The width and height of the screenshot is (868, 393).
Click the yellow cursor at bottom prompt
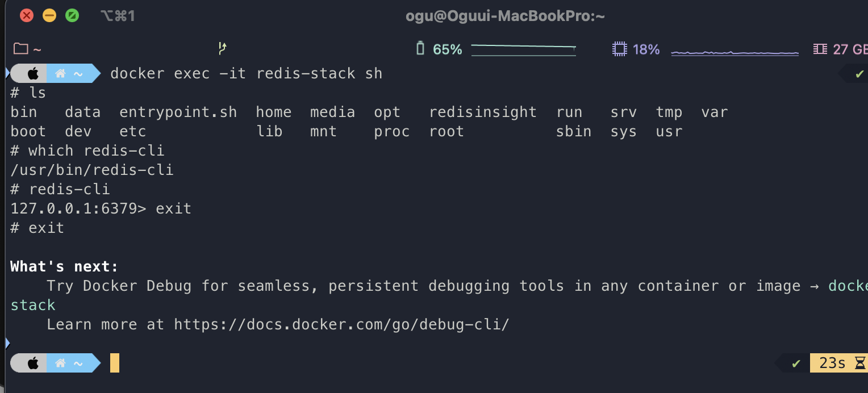point(115,363)
